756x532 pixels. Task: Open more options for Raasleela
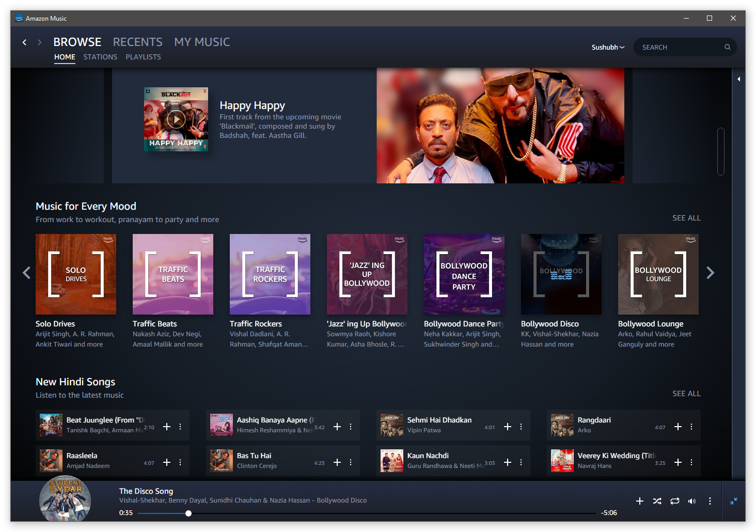coord(180,462)
